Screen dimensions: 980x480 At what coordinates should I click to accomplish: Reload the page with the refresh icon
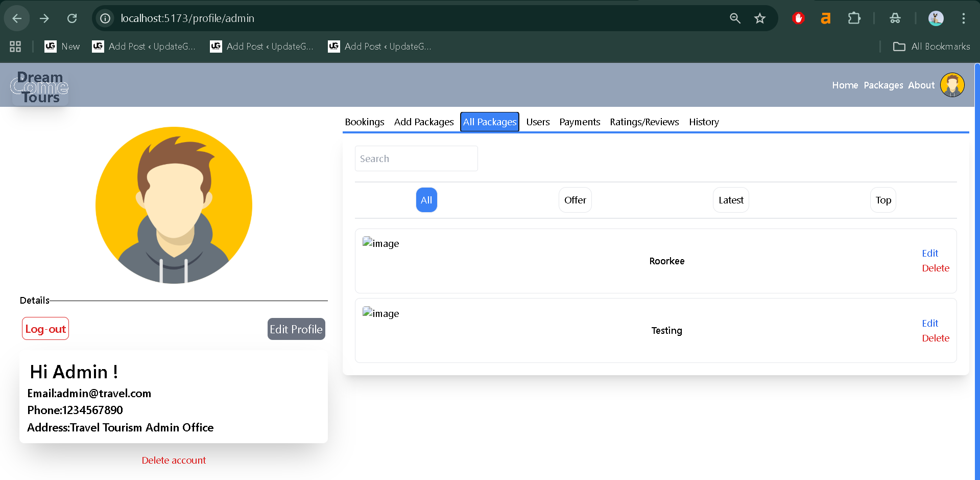pos(72,18)
